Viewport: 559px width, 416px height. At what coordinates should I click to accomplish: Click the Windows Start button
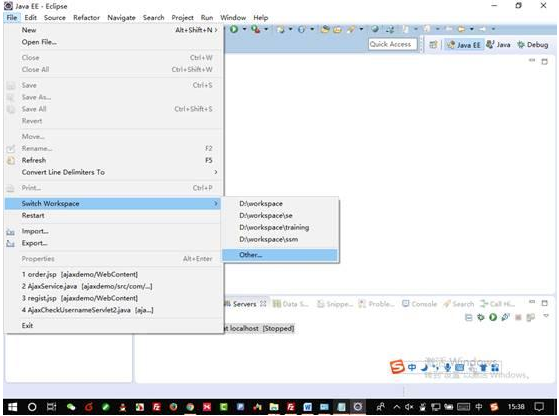click(12, 407)
